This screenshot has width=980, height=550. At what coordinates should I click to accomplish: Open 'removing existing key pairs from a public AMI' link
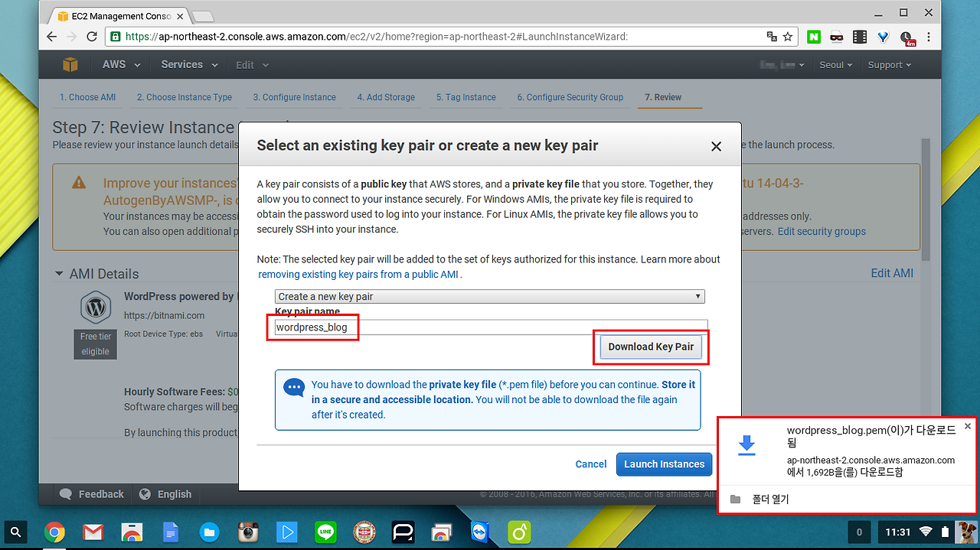pyautogui.click(x=358, y=274)
